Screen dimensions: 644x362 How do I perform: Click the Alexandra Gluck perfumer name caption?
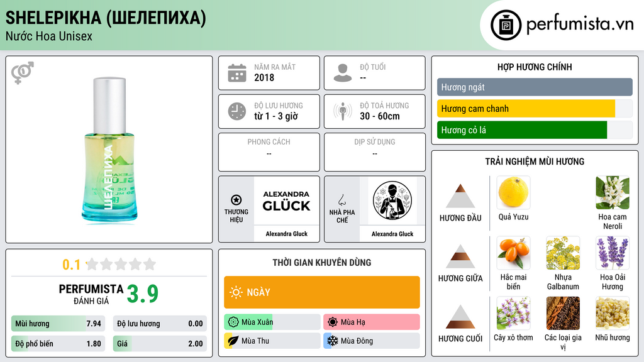click(392, 234)
